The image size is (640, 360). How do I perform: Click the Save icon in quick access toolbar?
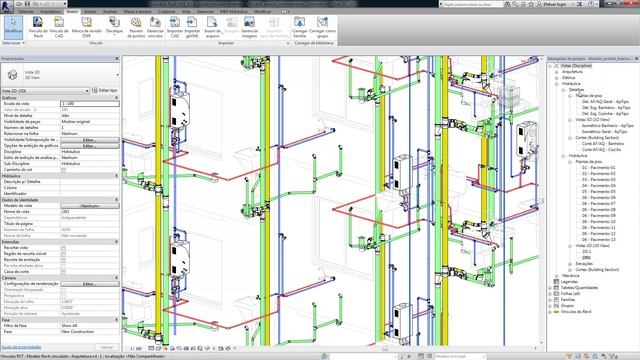tap(27, 4)
